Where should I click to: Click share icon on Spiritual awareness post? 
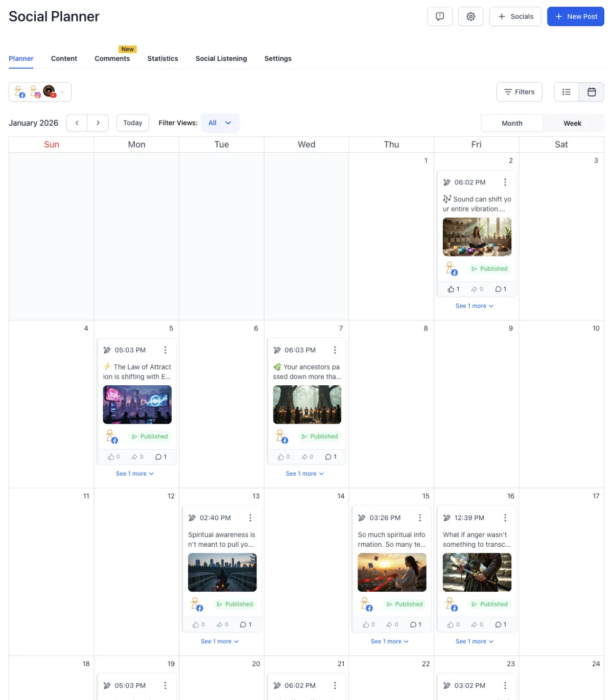219,624
